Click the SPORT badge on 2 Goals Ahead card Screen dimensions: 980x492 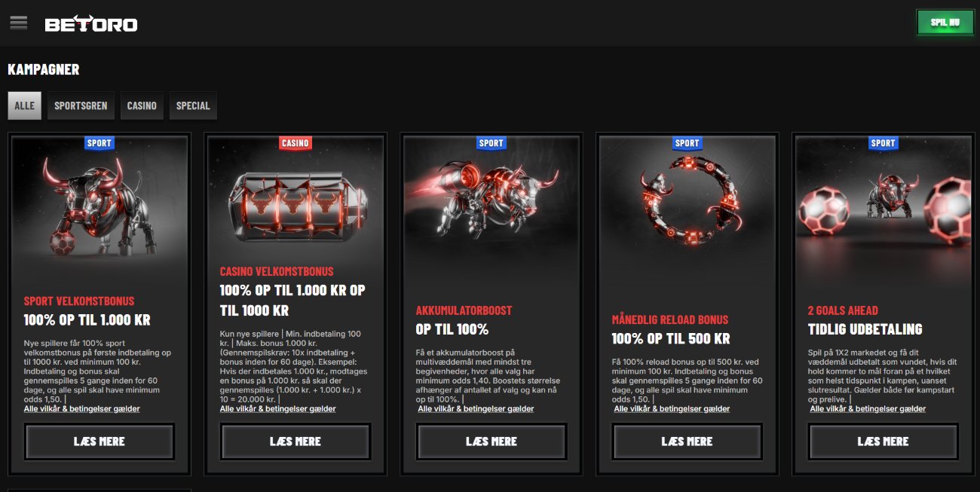coord(884,142)
